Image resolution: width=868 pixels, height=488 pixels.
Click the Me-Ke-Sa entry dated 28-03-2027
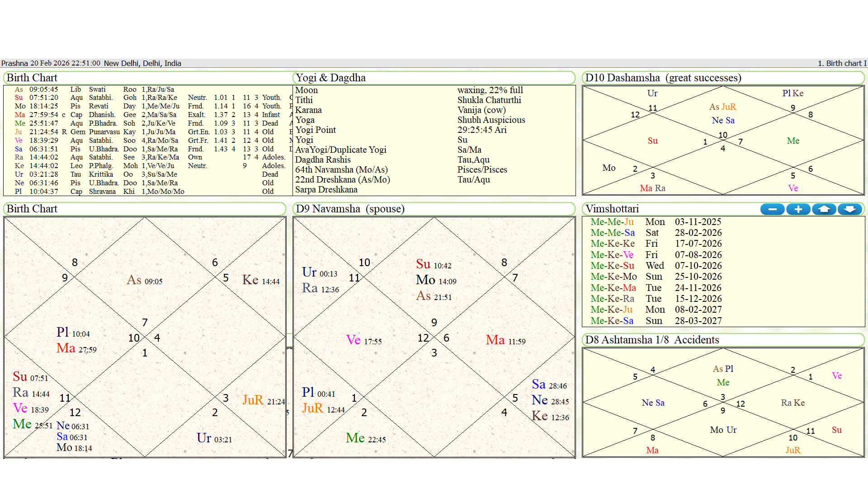click(x=612, y=321)
